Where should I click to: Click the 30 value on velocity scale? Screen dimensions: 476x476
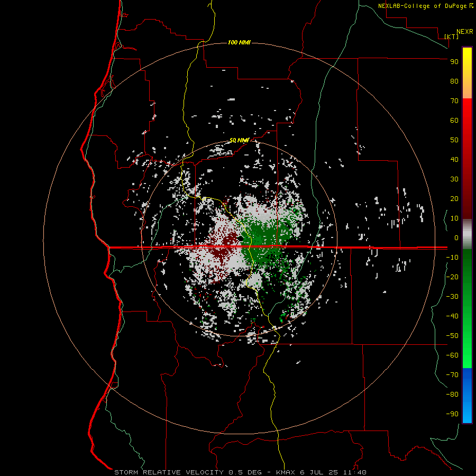pos(454,179)
